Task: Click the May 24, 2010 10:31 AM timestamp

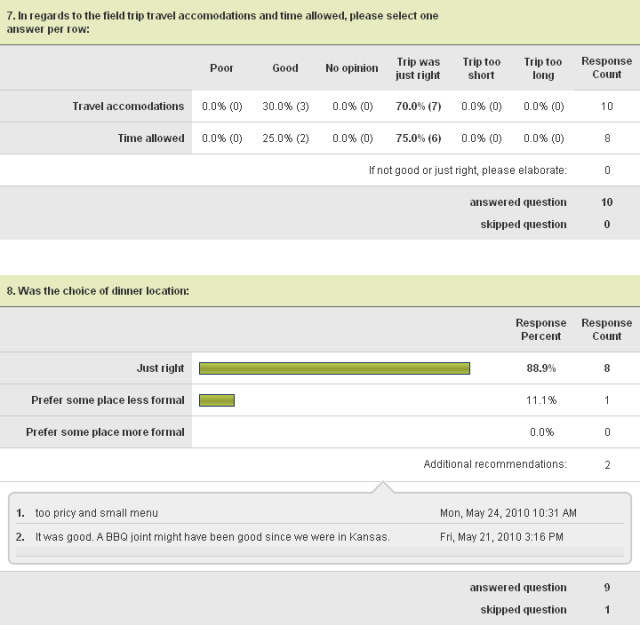Action: point(508,513)
